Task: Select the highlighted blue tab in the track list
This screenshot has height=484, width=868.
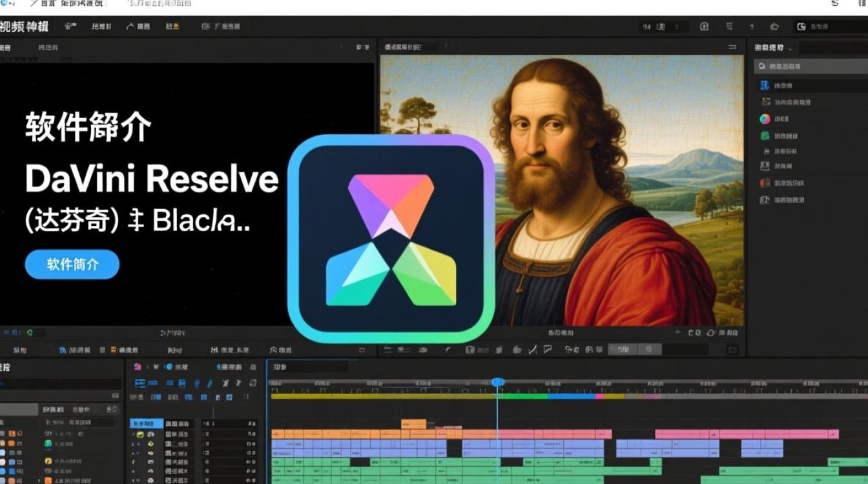Action: [x=147, y=423]
